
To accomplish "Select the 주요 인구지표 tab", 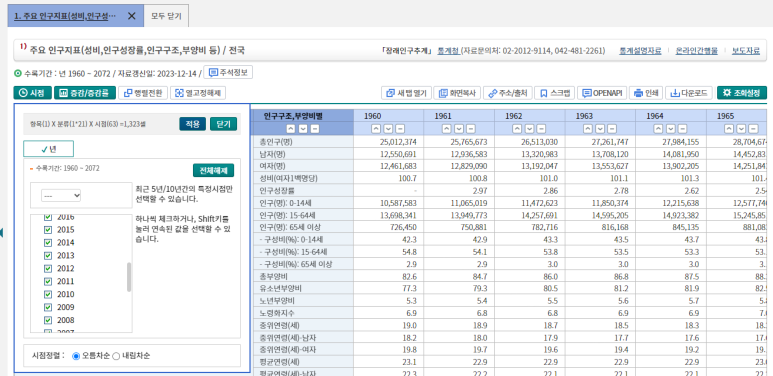I will (x=65, y=16).
